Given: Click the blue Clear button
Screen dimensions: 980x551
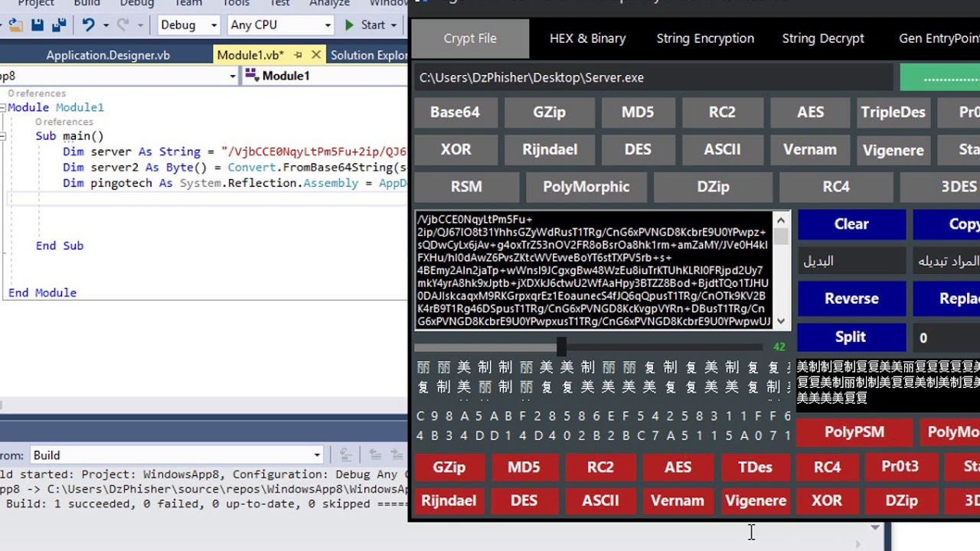Looking at the screenshot, I should click(851, 224).
